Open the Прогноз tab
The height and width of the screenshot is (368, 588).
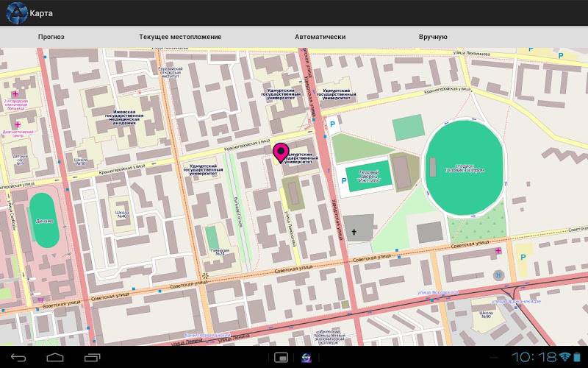[51, 36]
